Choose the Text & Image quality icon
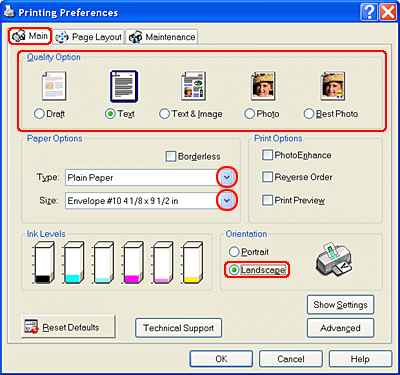Screen dimensions: 400x375 193,86
